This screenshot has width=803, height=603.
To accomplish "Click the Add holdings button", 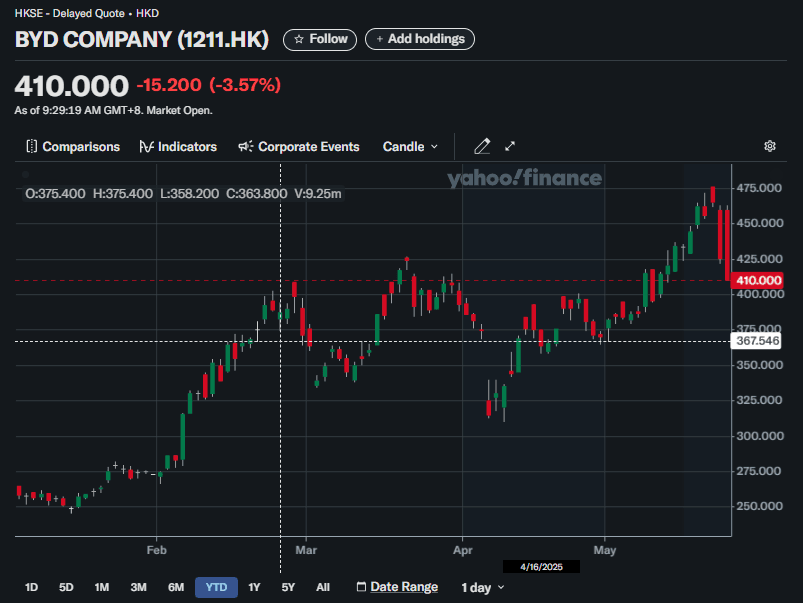I will tap(419, 39).
